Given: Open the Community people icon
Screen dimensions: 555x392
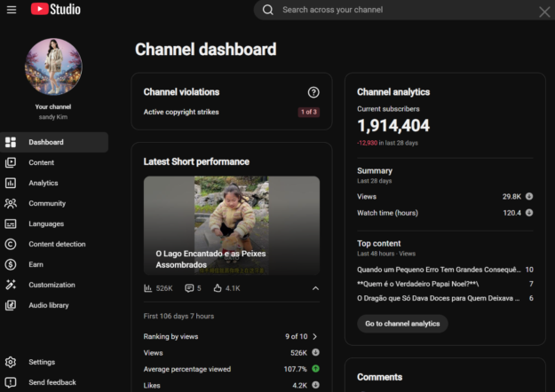Looking at the screenshot, I should [11, 203].
